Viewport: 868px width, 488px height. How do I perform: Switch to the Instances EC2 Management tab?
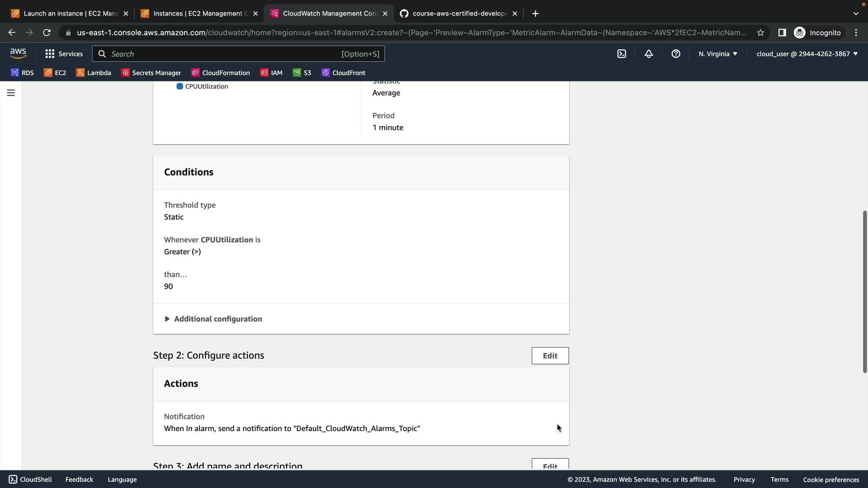(x=199, y=14)
